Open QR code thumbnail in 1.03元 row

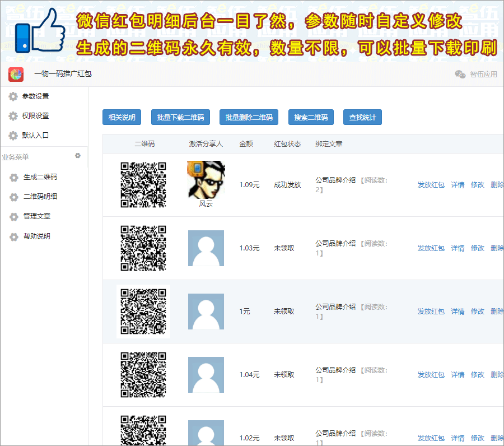tap(143, 248)
